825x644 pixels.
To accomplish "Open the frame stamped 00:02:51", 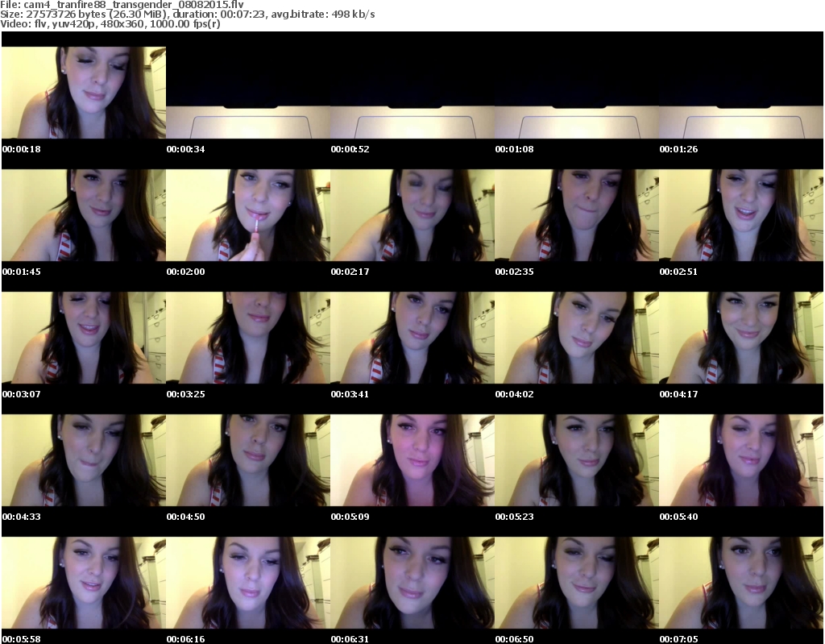I will (741, 215).
